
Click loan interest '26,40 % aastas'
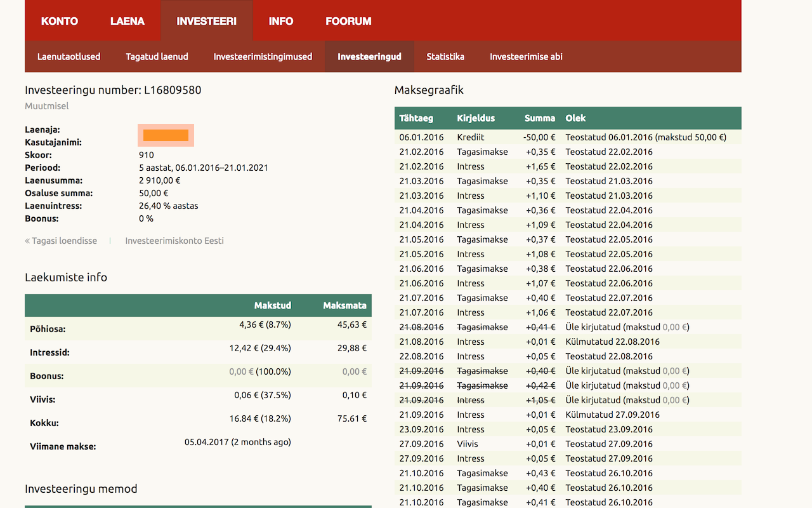pos(169,206)
